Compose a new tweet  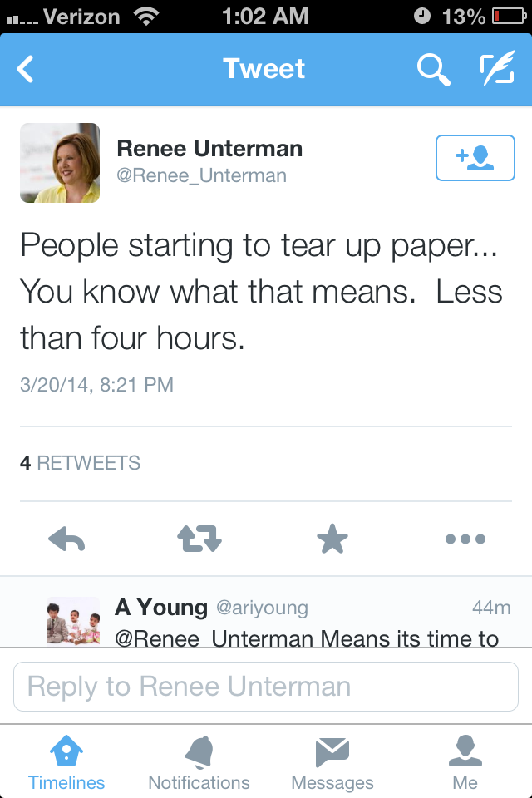497,70
